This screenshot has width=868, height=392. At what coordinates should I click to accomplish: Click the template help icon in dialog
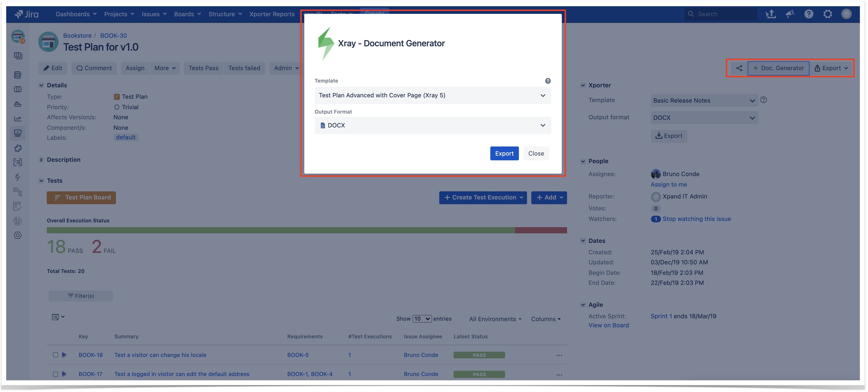pyautogui.click(x=548, y=81)
